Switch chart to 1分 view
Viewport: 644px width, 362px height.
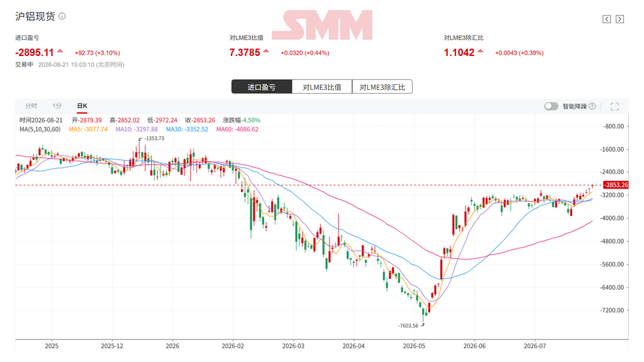coord(57,106)
